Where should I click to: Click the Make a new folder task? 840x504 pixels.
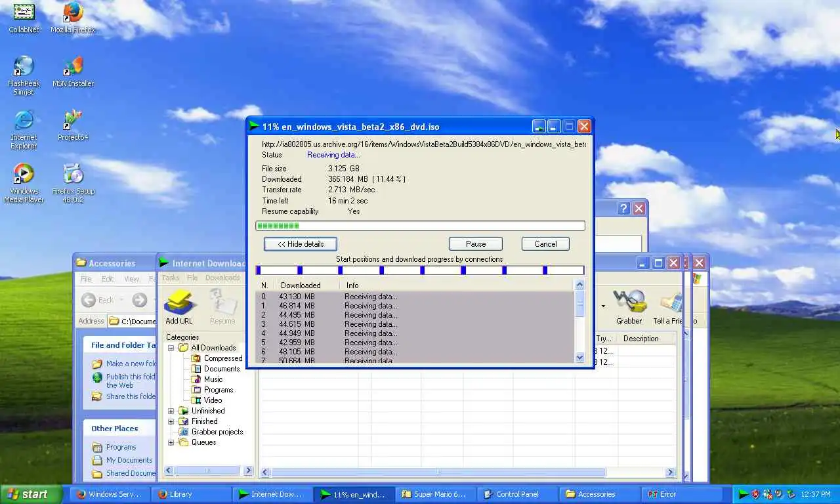coord(124,364)
